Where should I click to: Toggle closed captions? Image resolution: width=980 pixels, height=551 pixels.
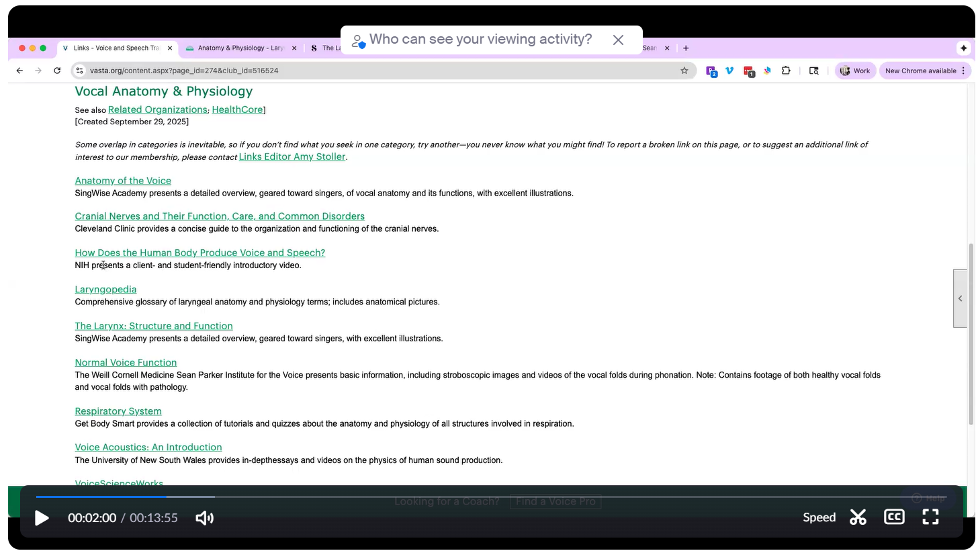(893, 517)
